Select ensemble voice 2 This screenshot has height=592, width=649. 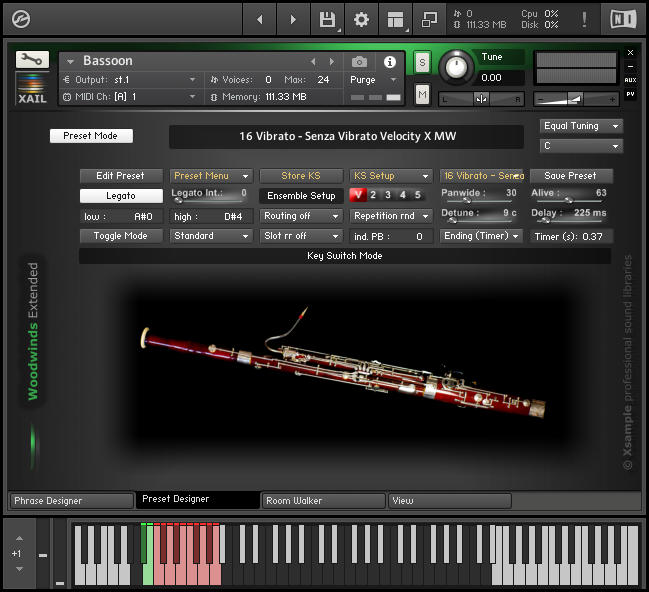[373, 195]
